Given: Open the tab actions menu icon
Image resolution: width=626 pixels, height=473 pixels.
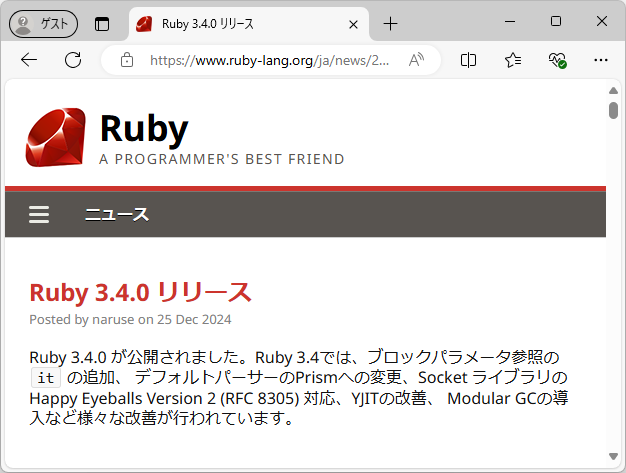Looking at the screenshot, I should (102, 24).
